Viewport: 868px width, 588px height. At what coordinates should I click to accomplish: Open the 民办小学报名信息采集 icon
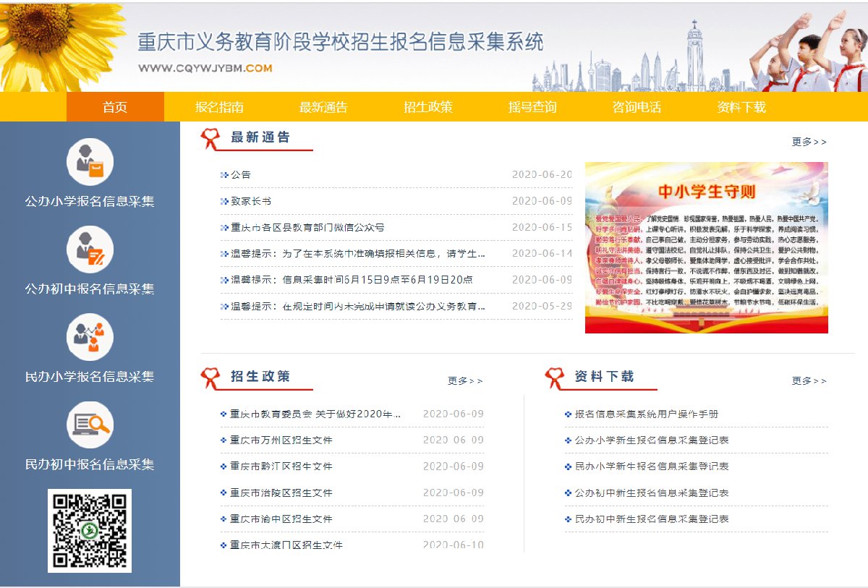90,337
